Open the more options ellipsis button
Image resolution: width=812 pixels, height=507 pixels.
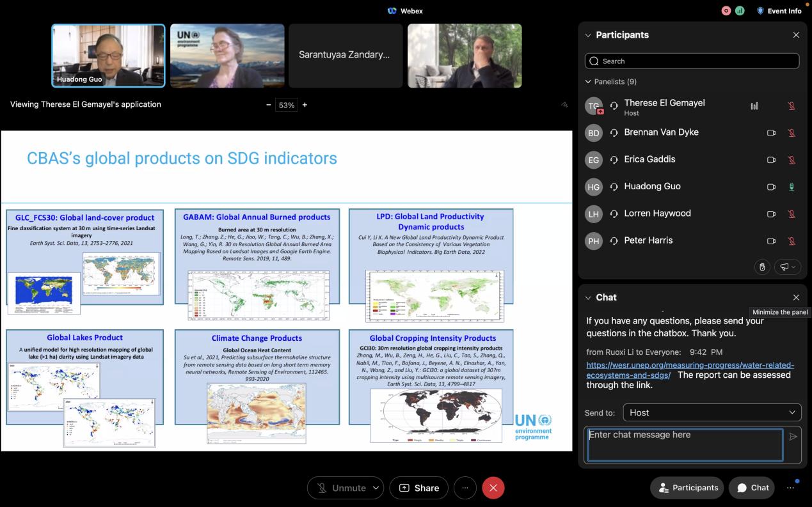tap(465, 488)
